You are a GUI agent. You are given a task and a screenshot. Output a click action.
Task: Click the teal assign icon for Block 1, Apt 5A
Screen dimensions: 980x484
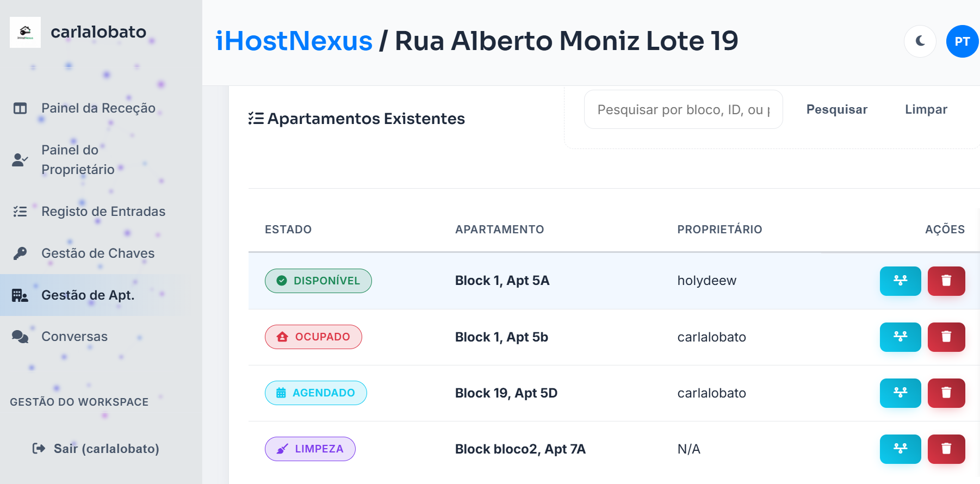(x=900, y=281)
